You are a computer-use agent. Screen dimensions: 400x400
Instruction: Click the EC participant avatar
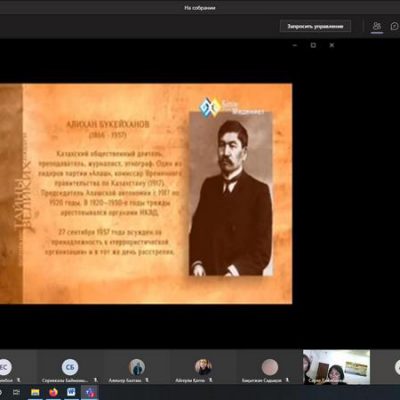(5, 367)
